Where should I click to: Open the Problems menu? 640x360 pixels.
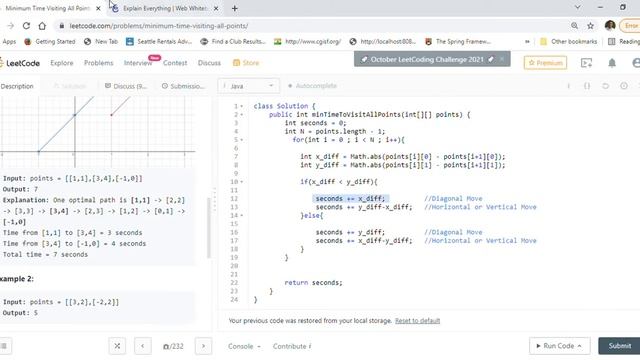pos(98,63)
